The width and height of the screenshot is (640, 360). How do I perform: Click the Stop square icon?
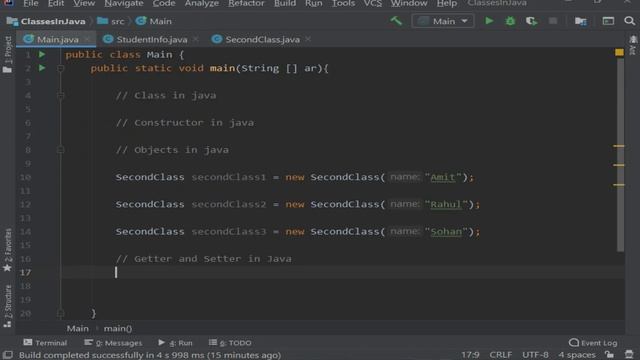point(553,21)
